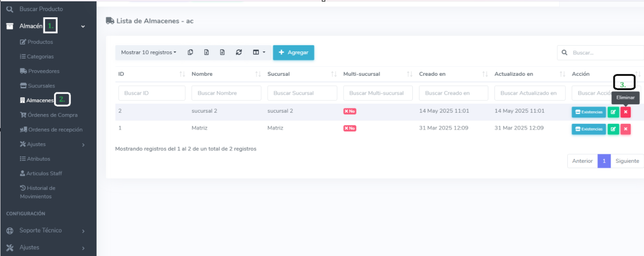Edit the Matriz warehouse
This screenshot has height=256, width=644.
click(x=613, y=129)
